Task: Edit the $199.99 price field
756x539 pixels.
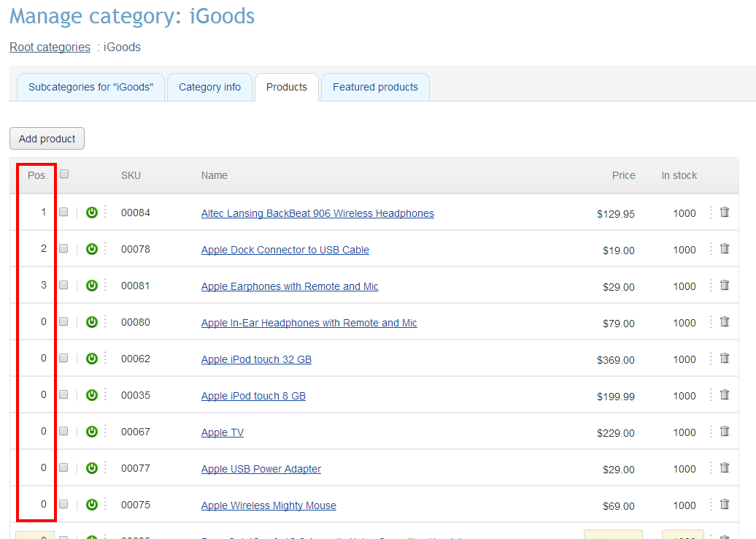Action: coord(616,397)
